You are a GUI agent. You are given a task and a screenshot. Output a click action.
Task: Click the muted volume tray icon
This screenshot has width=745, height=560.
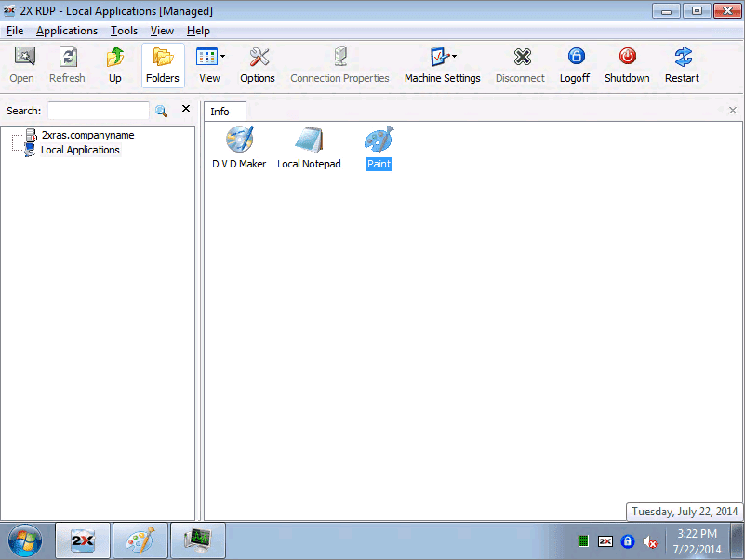[649, 541]
